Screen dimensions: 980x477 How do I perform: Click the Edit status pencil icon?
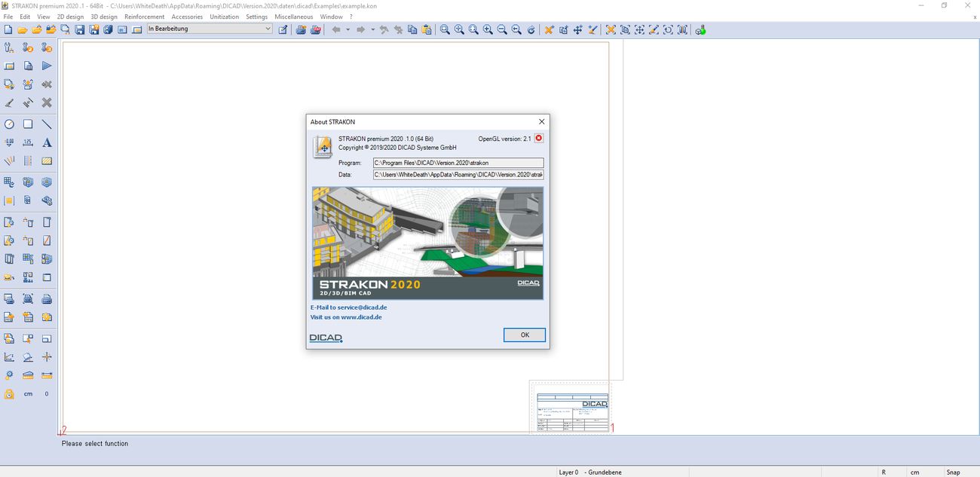tap(283, 29)
